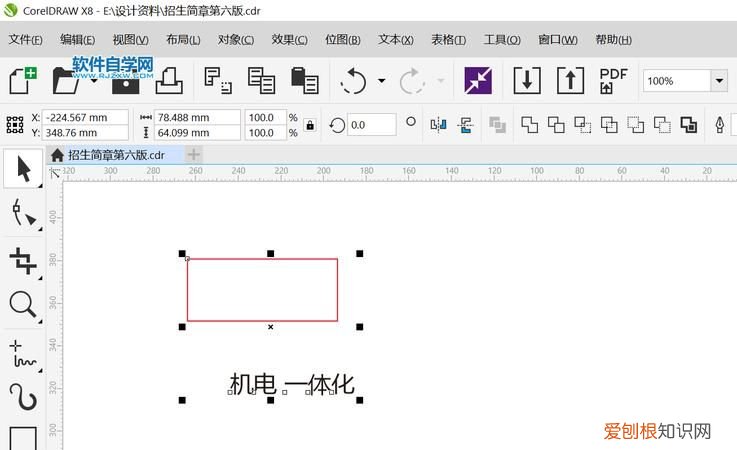Open the Effects menu 效果(C)
The height and width of the screenshot is (450, 737).
[x=290, y=39]
